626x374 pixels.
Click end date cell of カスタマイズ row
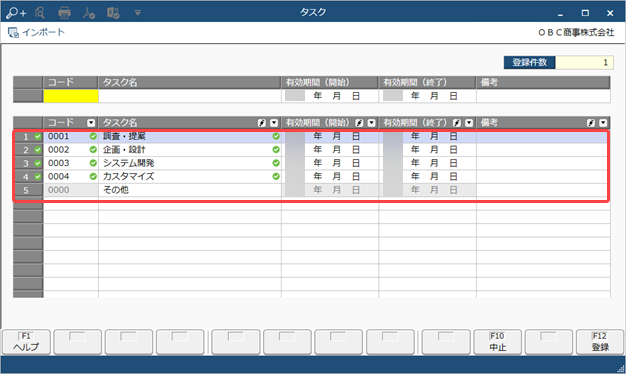click(427, 176)
